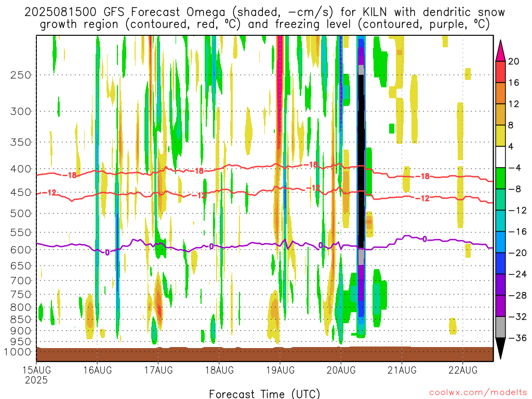Select the 18AUG date label

[x=219, y=370]
